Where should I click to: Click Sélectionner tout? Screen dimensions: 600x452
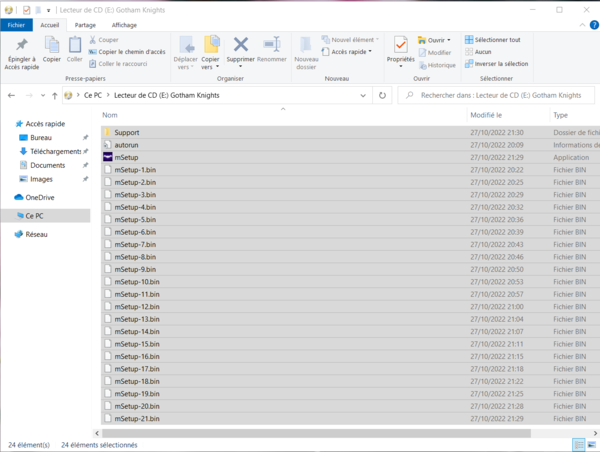493,40
